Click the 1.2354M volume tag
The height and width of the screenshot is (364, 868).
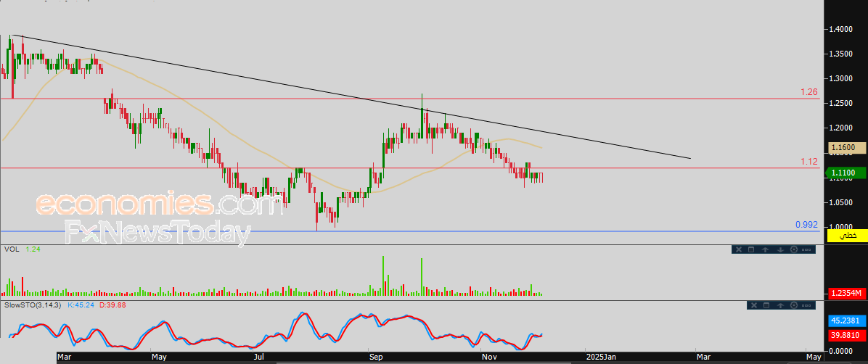coord(846,293)
